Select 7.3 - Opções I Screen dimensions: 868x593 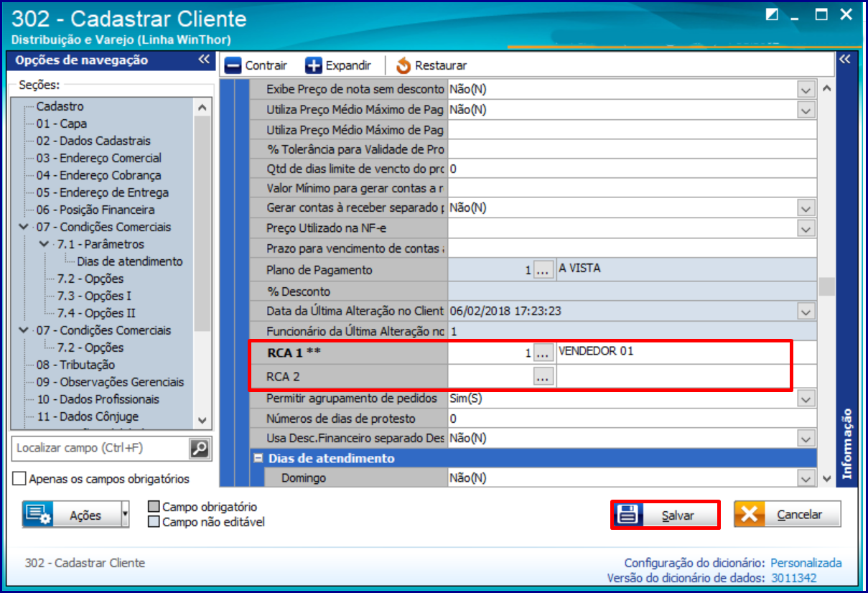(x=95, y=296)
